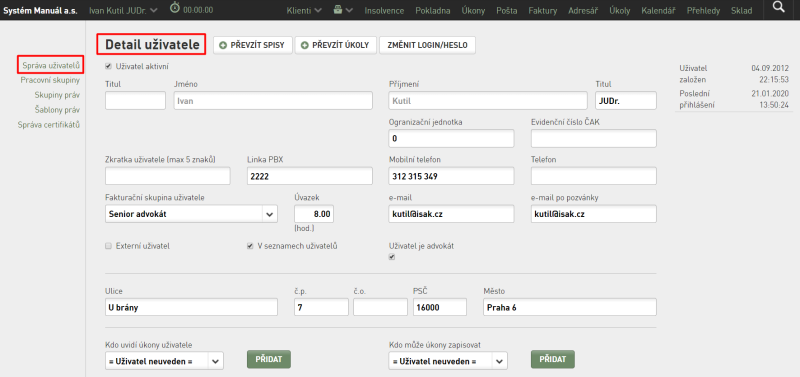
Task: Open Fakturační skupina uživatele dropdown
Action: tap(191, 214)
